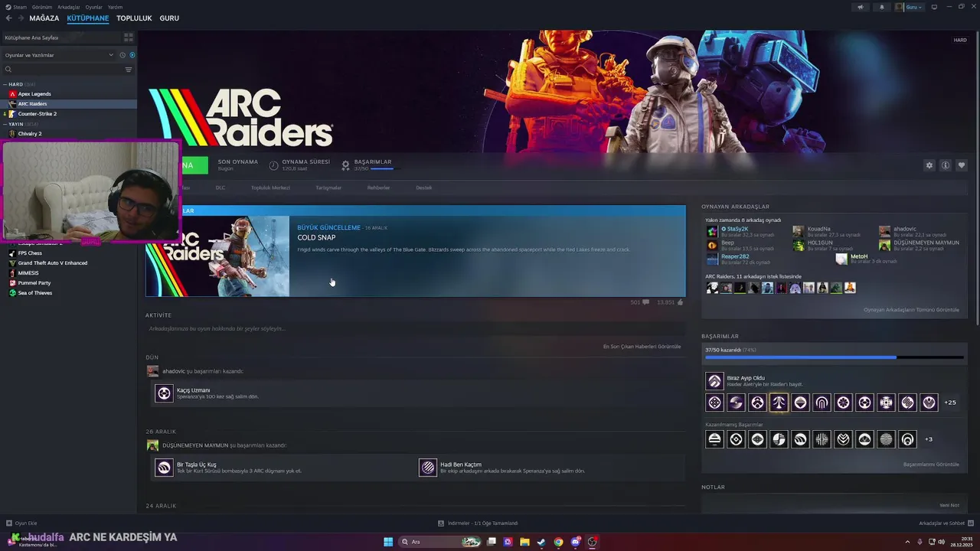The height and width of the screenshot is (551, 980).
Task: Click Başarımlarını Görüntüle link
Action: [x=931, y=465]
